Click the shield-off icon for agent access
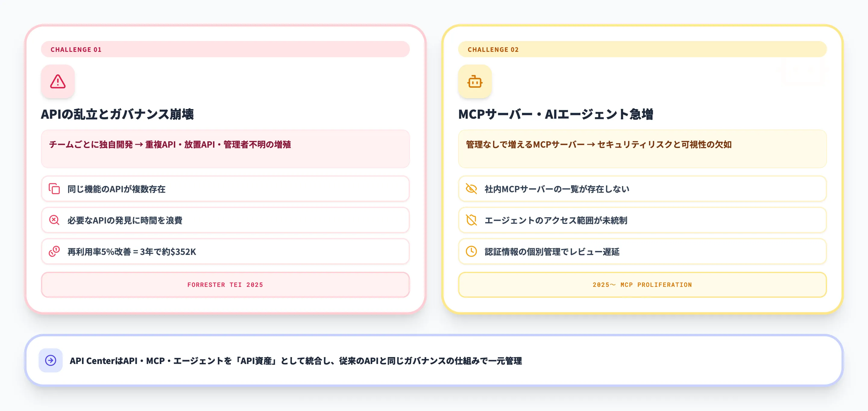868x411 pixels. click(x=471, y=220)
